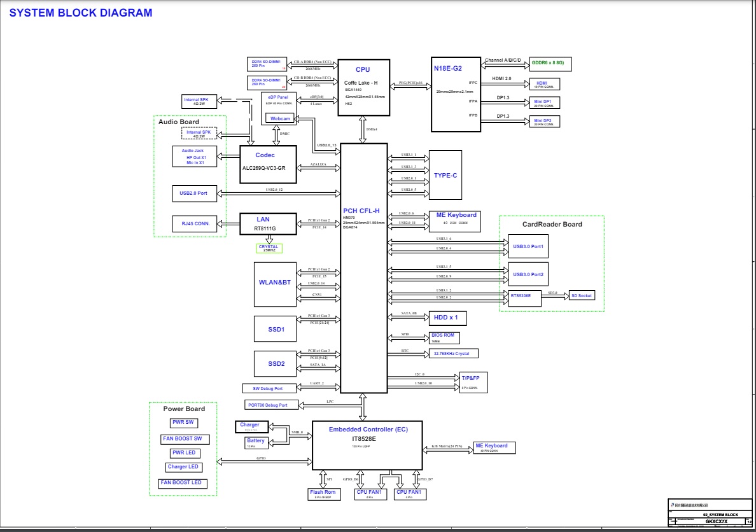Viewport: 756px width, 532px height.
Task: Select the 32.768KHz Crystal box
Action: click(454, 354)
